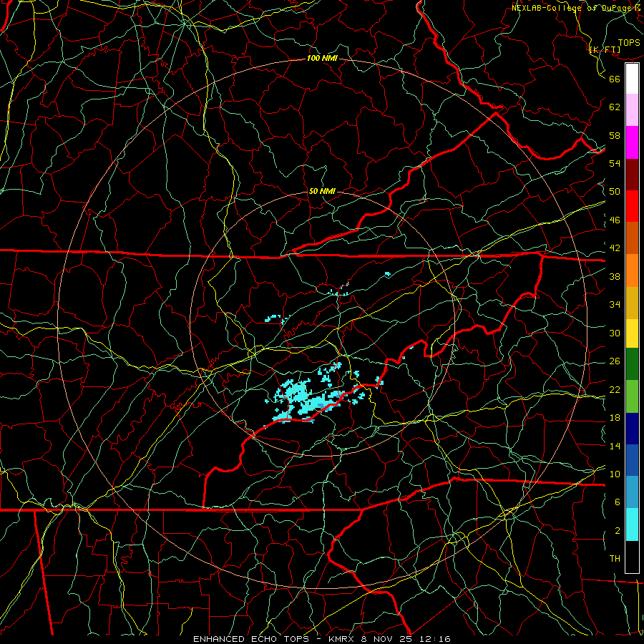
Task: Click the magenta swatch in the color scale
Action: point(632,142)
